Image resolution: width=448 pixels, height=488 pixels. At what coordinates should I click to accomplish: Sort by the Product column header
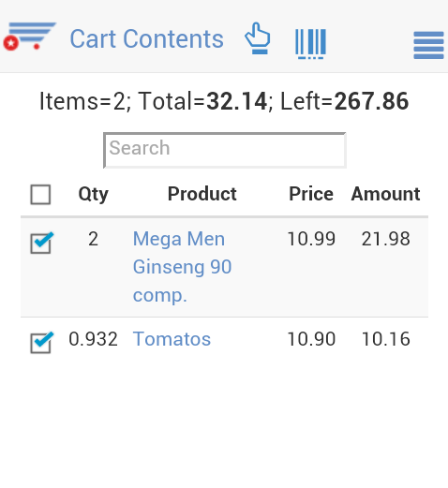coord(202,194)
